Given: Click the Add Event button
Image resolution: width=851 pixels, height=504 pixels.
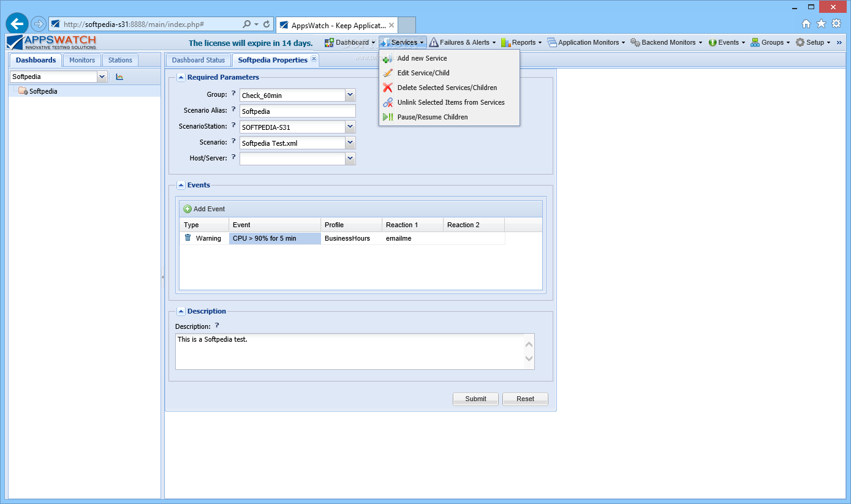Looking at the screenshot, I should (x=205, y=209).
